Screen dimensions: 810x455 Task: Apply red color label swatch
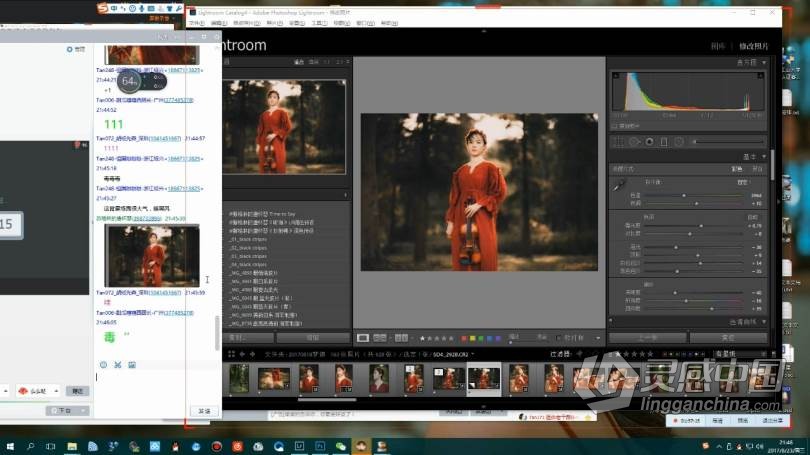tap(464, 338)
